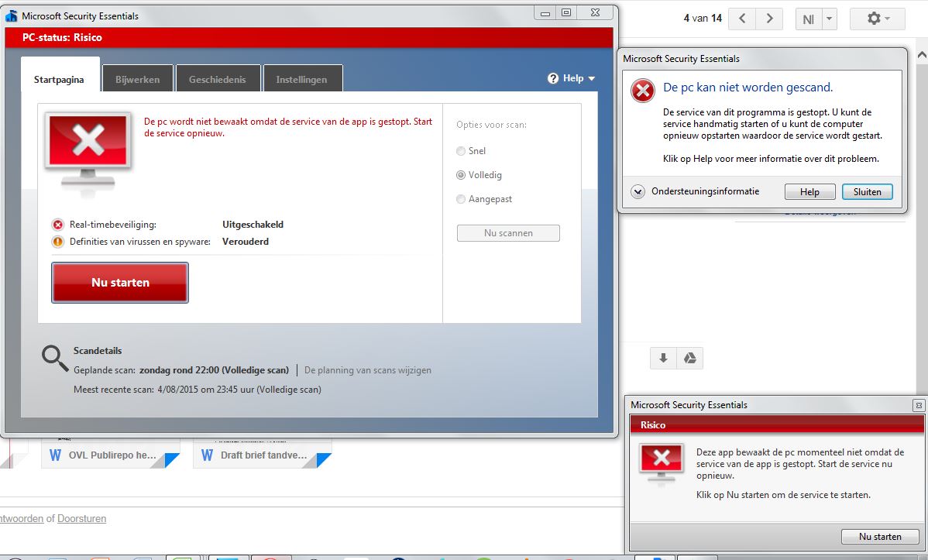The width and height of the screenshot is (928, 560).
Task: Click the orange warning icon beside Definities van virussen
Action: 58,242
